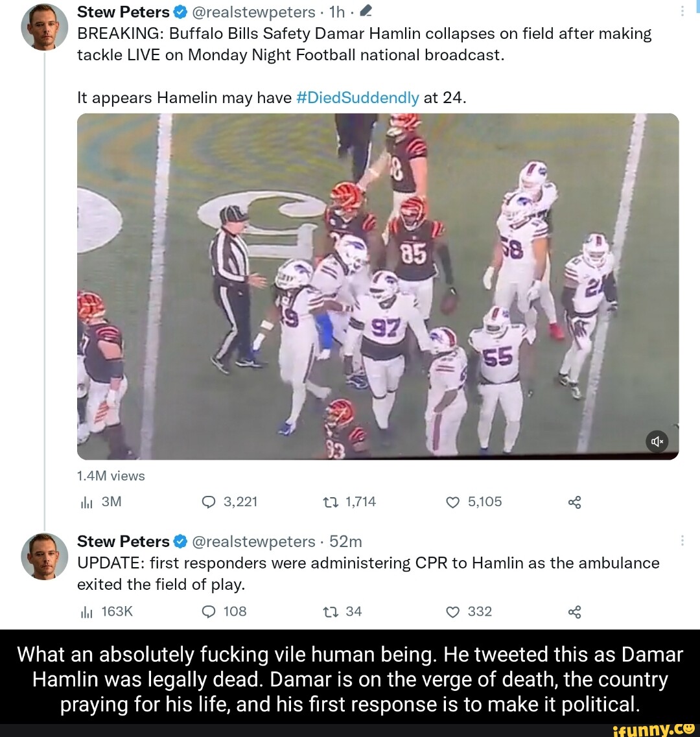Open the second tweet's more options menu
The width and height of the screenshot is (700, 737).
(x=681, y=542)
